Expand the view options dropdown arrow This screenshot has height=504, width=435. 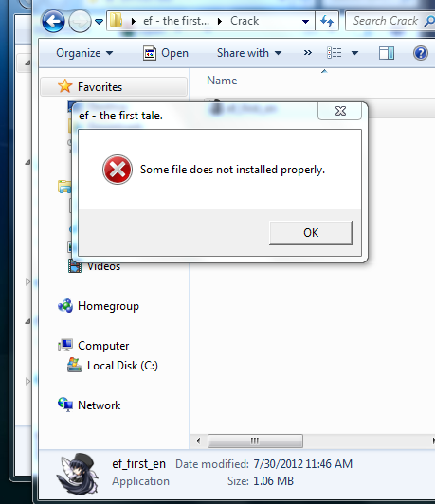pos(354,53)
